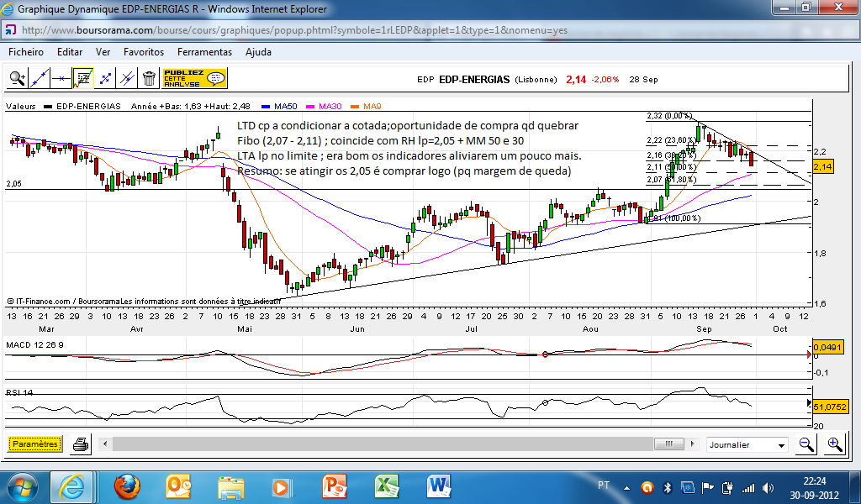The image size is (861, 504).
Task: Select the trend line drawing tool
Action: [x=39, y=78]
